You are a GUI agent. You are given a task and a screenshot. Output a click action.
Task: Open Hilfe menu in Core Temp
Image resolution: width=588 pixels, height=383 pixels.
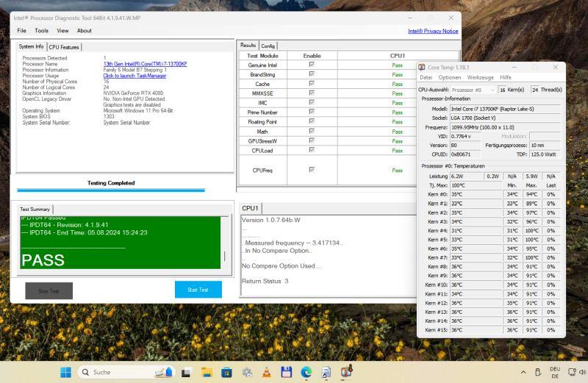tap(506, 77)
